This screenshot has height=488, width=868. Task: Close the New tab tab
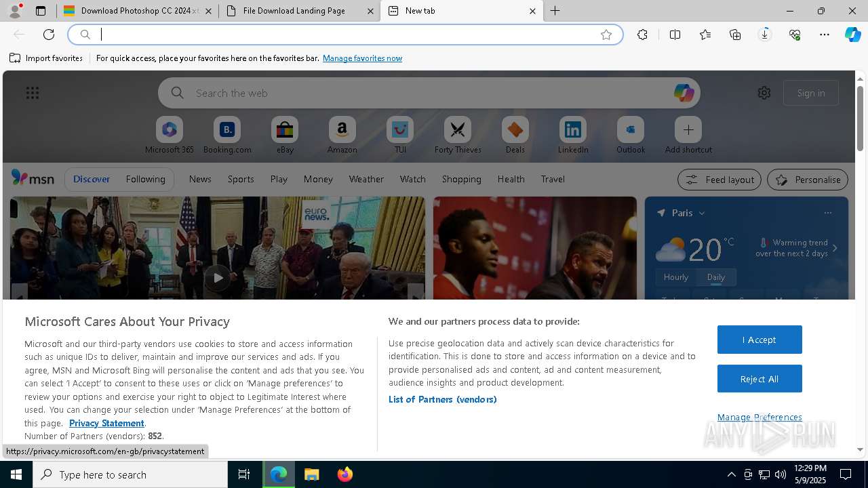pyautogui.click(x=532, y=11)
